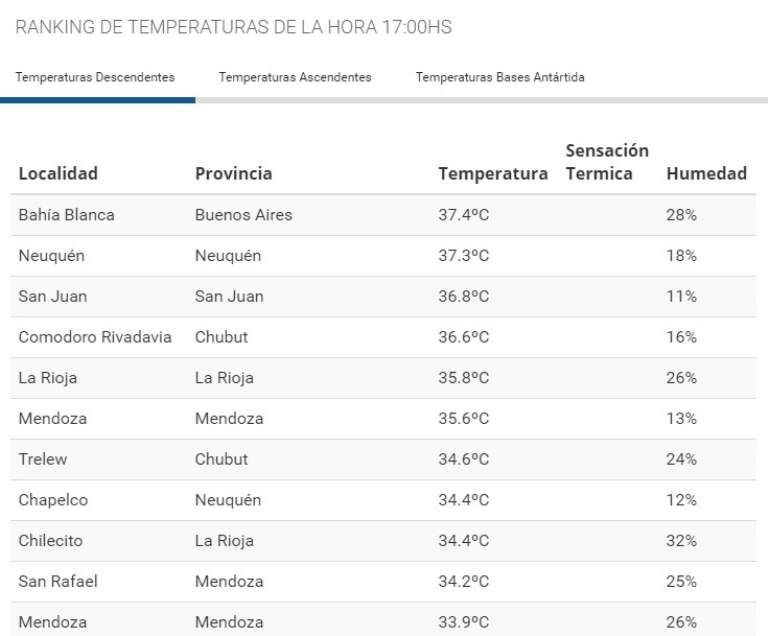Sort by Humedad column header
The image size is (768, 636).
coord(706,173)
